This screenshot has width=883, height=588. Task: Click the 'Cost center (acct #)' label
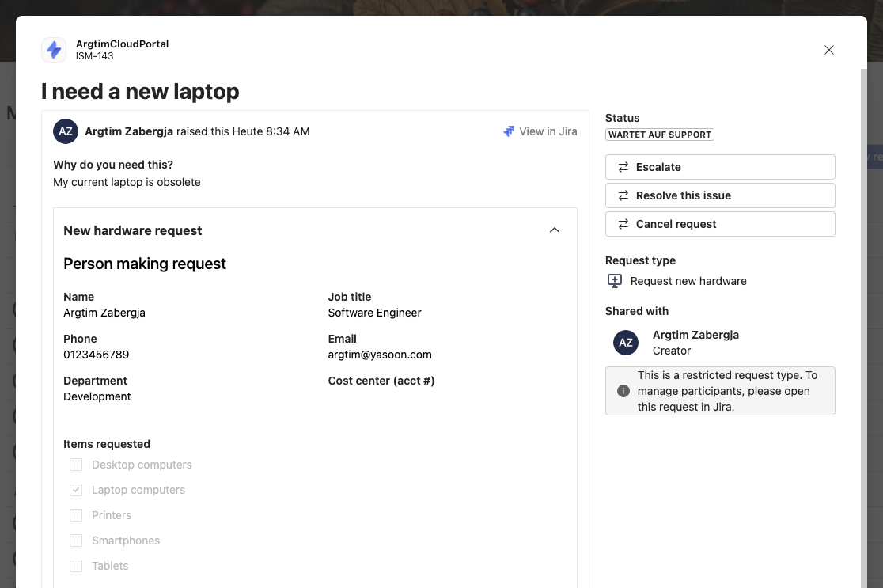tap(381, 381)
